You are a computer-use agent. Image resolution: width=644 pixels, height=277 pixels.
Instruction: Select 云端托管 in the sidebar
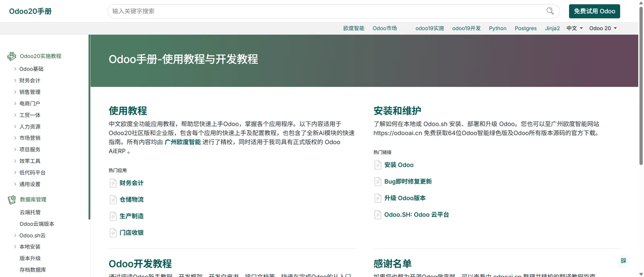[x=30, y=212]
